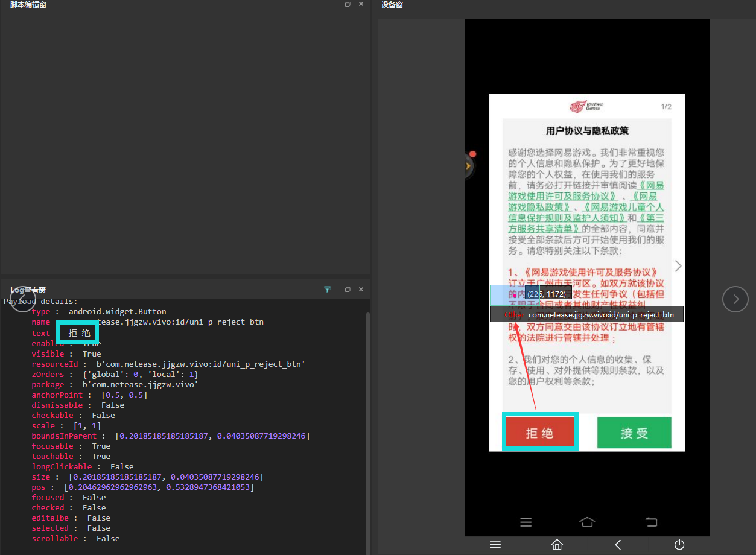Tap the red 拒绝 button
756x555 pixels.
(540, 433)
